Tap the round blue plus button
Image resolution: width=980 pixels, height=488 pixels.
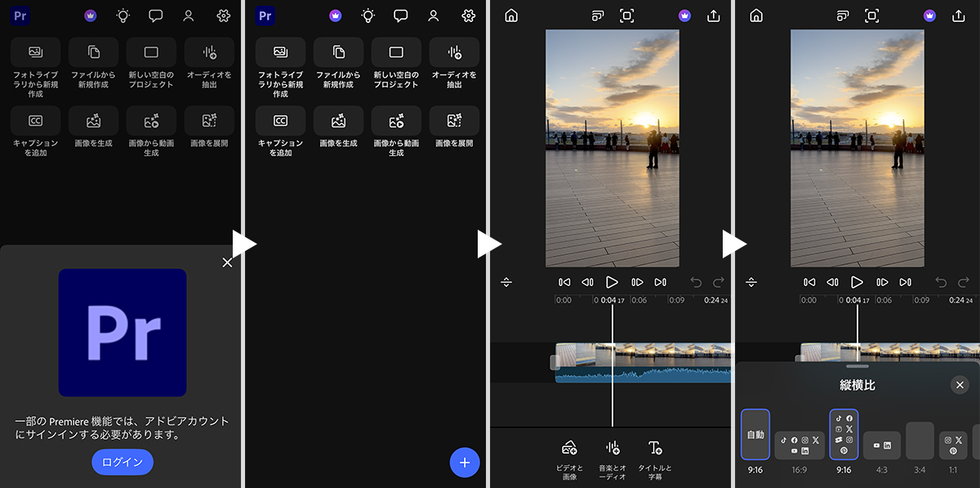click(465, 462)
